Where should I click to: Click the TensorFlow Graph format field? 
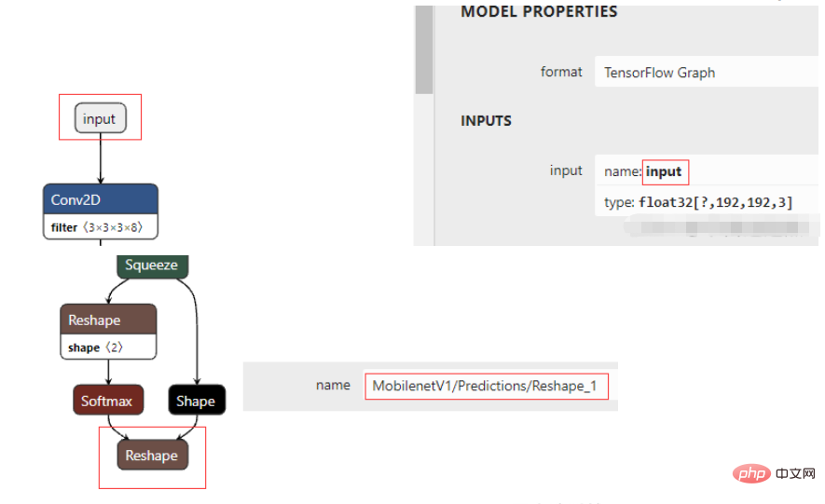pos(706,72)
